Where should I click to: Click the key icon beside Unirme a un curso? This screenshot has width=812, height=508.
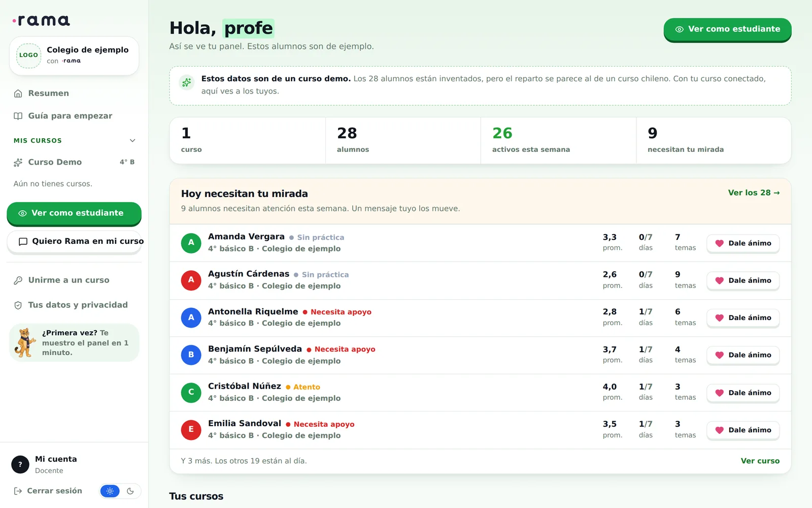[18, 280]
